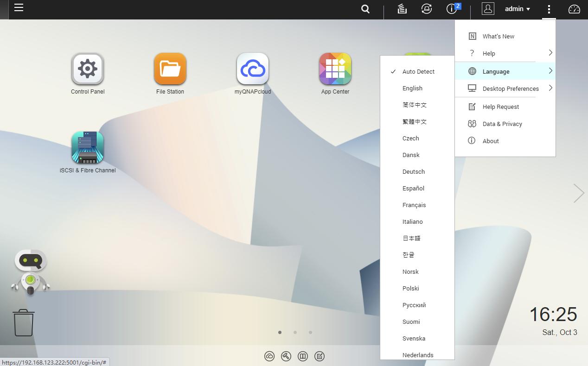Choose Nederlands language option
The height and width of the screenshot is (366, 588).
417,354
